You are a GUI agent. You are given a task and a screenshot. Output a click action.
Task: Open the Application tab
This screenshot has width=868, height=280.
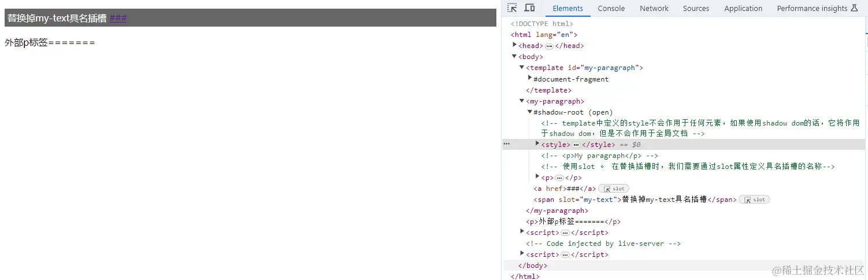tap(743, 8)
